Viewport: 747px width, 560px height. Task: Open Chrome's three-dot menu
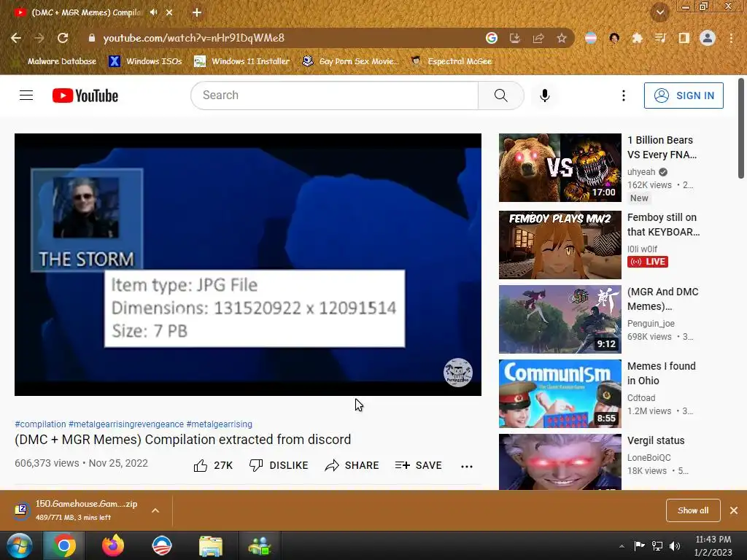coord(731,38)
